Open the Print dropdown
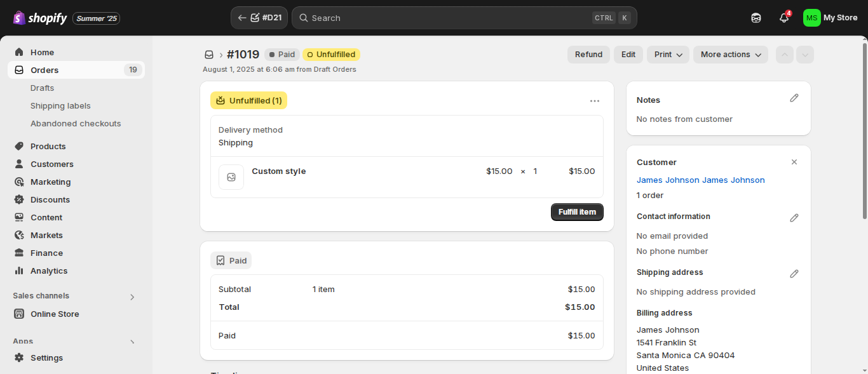 tap(668, 55)
